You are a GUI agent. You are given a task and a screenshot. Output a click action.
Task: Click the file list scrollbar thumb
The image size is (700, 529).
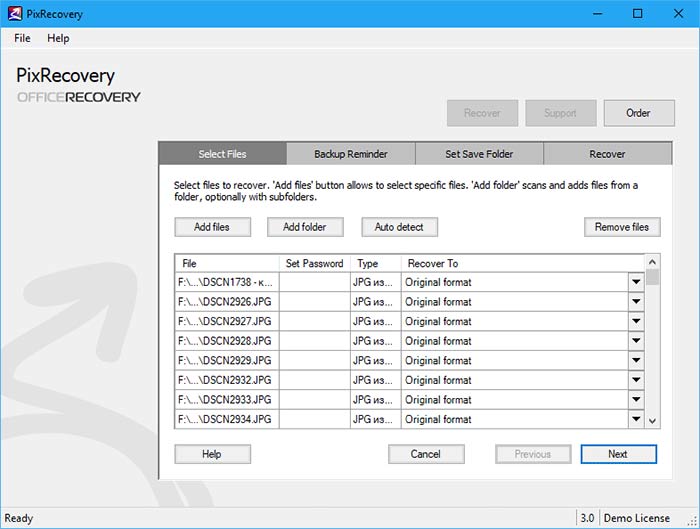pyautogui.click(x=652, y=277)
